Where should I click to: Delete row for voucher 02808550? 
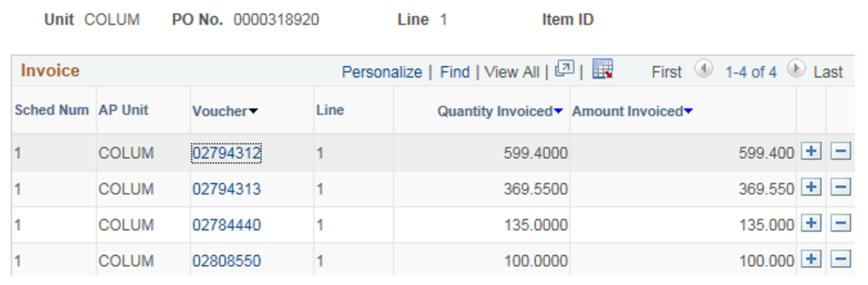click(841, 260)
